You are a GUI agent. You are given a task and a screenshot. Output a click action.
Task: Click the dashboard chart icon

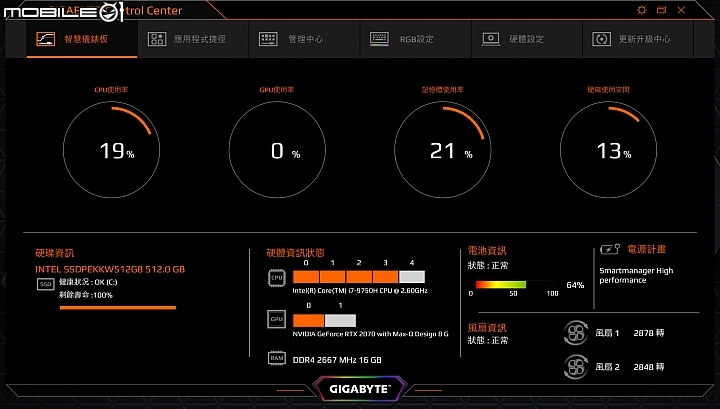tap(45, 39)
